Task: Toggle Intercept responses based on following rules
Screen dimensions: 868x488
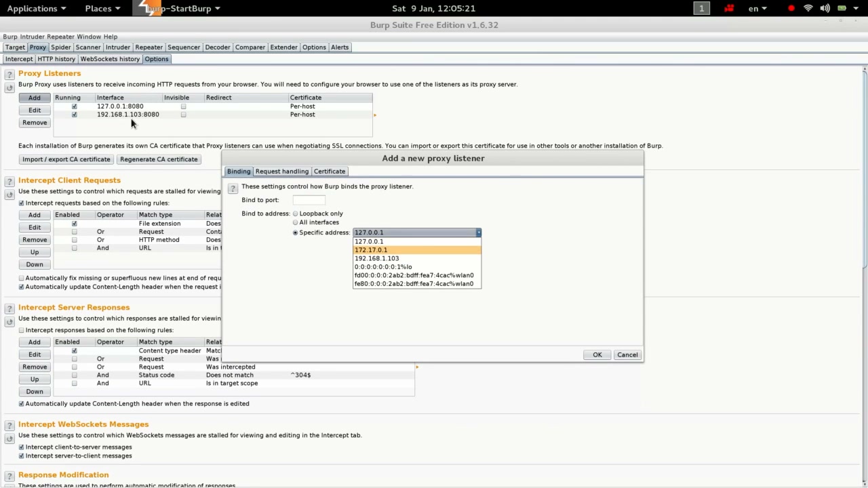Action: point(21,330)
